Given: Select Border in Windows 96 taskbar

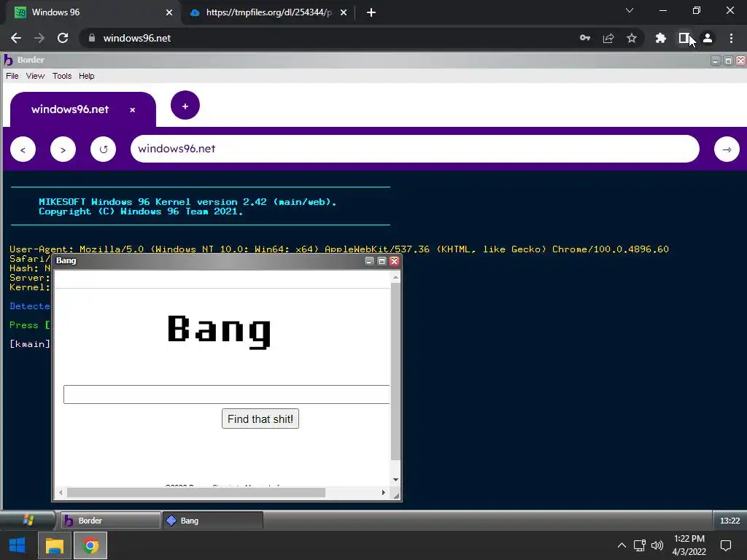Looking at the screenshot, I should 111,521.
